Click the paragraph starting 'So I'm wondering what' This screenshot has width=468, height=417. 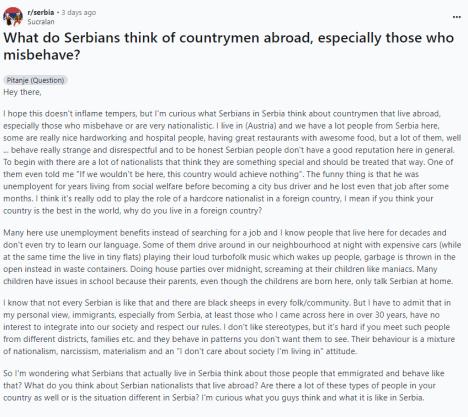click(224, 385)
